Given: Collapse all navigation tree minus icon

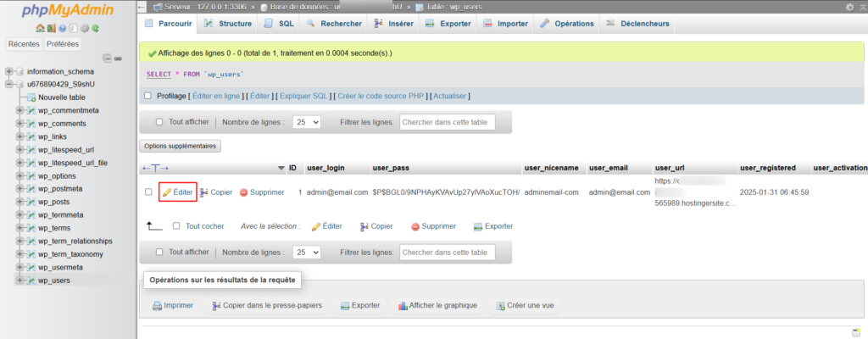Looking at the screenshot, I should [108, 58].
